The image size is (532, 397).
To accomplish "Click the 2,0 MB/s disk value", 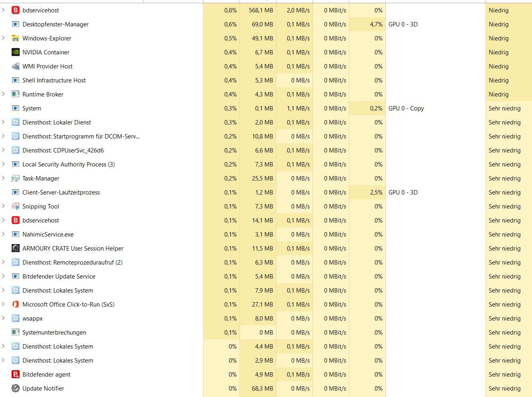I will (298, 10).
